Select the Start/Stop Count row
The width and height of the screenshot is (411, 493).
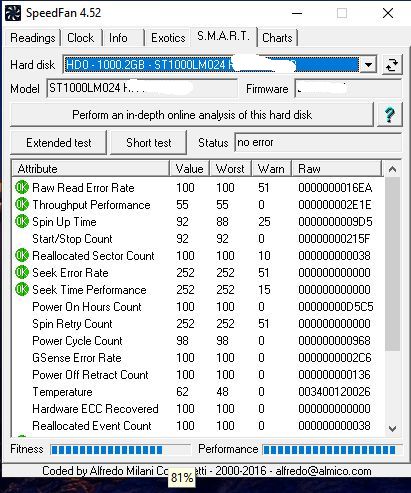pyautogui.click(x=198, y=239)
